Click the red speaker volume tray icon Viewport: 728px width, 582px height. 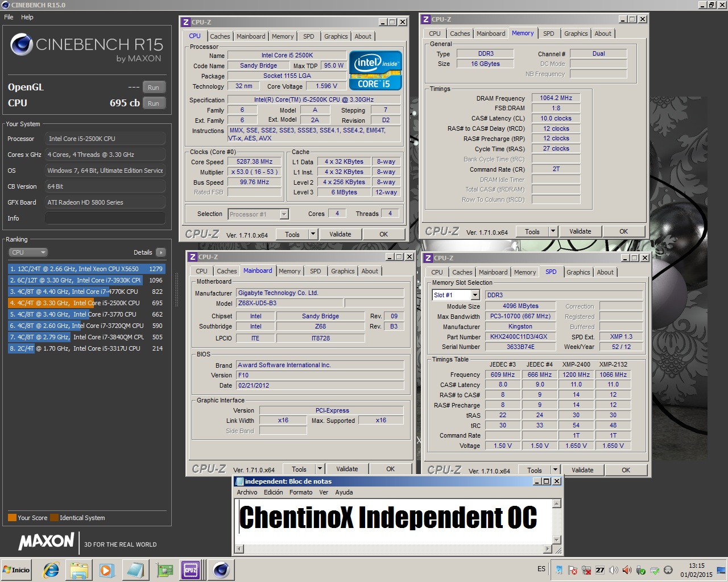[627, 570]
